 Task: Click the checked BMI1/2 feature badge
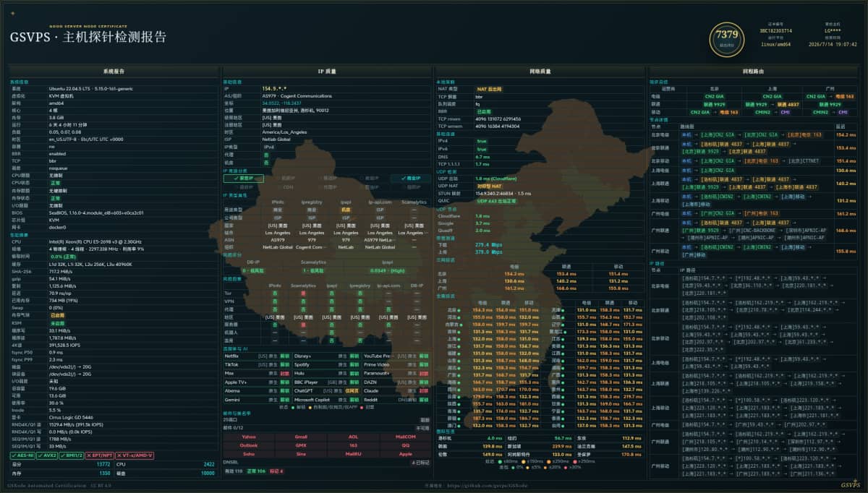tap(73, 455)
